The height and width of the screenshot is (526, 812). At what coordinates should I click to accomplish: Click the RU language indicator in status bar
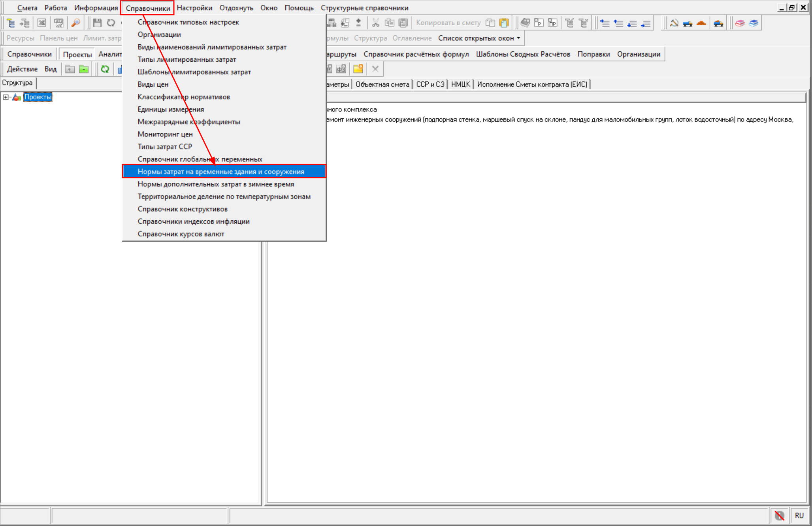coord(799,516)
